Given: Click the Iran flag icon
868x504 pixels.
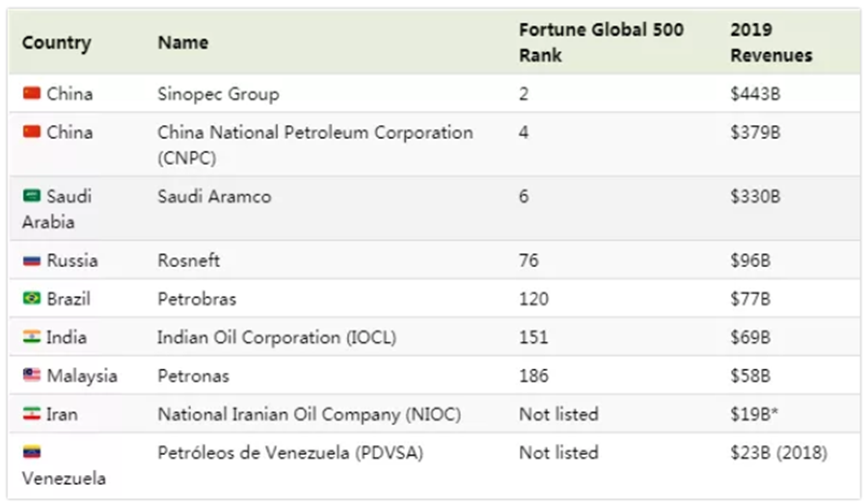Looking at the screenshot, I should click(32, 413).
